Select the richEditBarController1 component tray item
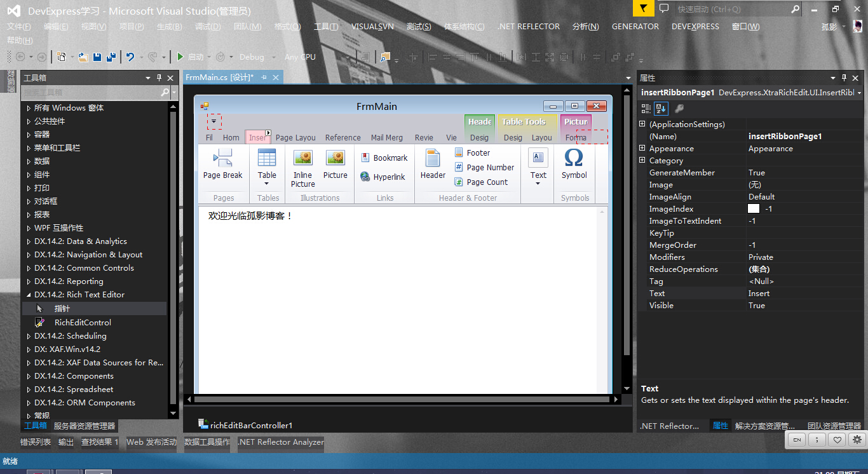This screenshot has height=474, width=868. (245, 425)
